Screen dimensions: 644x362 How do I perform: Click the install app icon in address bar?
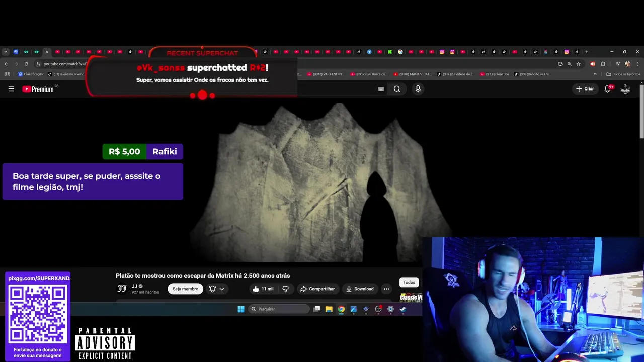click(560, 64)
